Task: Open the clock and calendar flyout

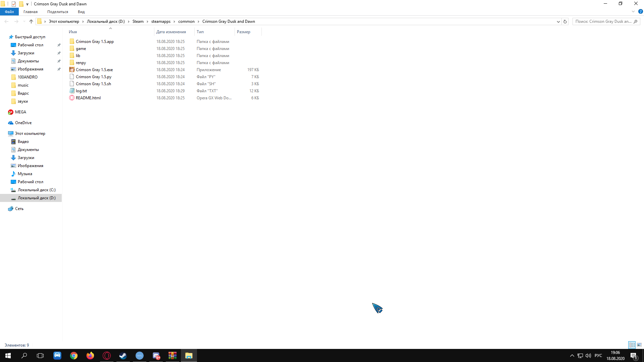Action: point(615,356)
